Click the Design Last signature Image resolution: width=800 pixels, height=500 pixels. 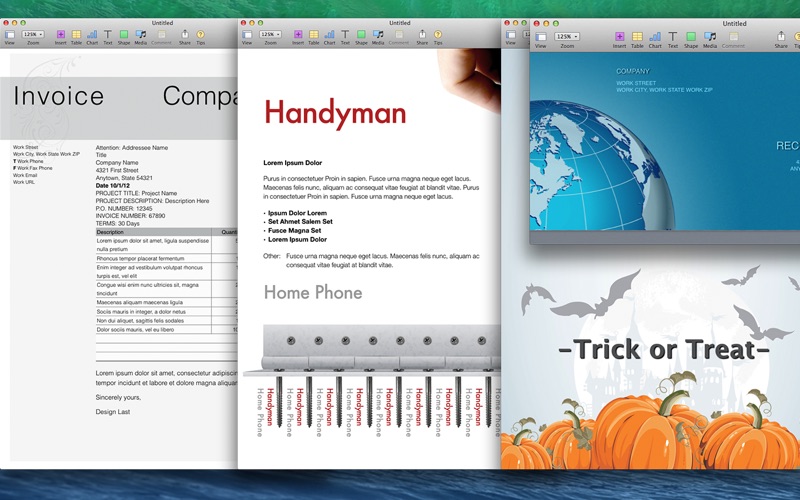click(x=113, y=412)
